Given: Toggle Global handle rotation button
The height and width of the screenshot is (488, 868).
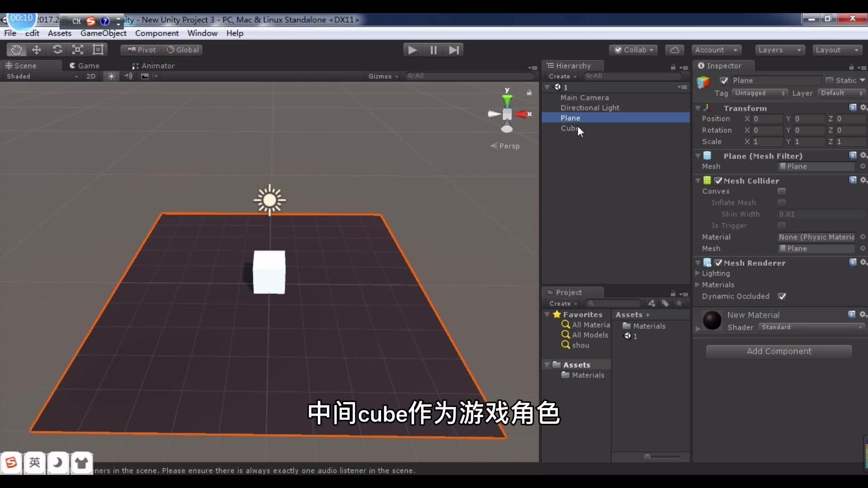Looking at the screenshot, I should pos(182,50).
